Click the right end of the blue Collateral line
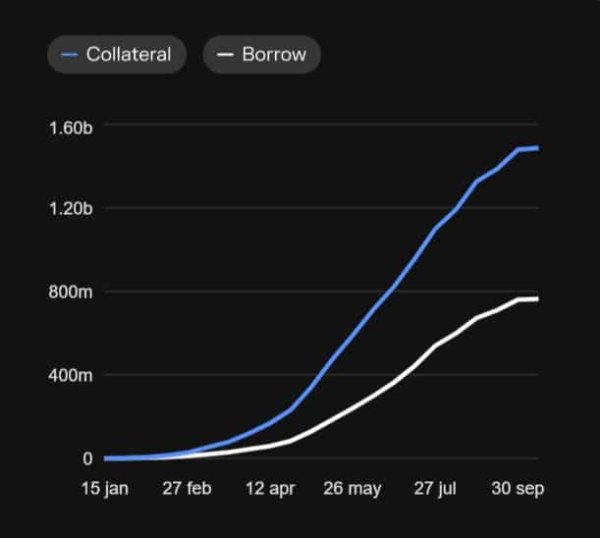Viewport: 600px width, 538px height. [x=538, y=148]
